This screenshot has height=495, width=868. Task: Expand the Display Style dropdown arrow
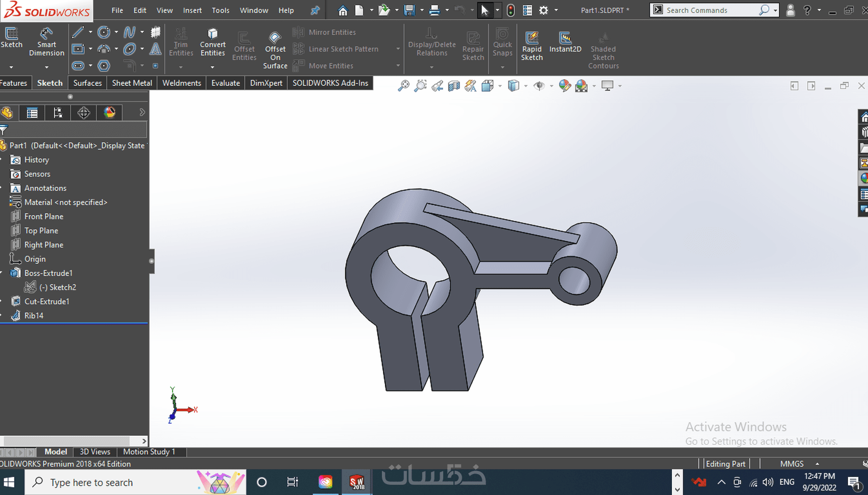point(525,86)
